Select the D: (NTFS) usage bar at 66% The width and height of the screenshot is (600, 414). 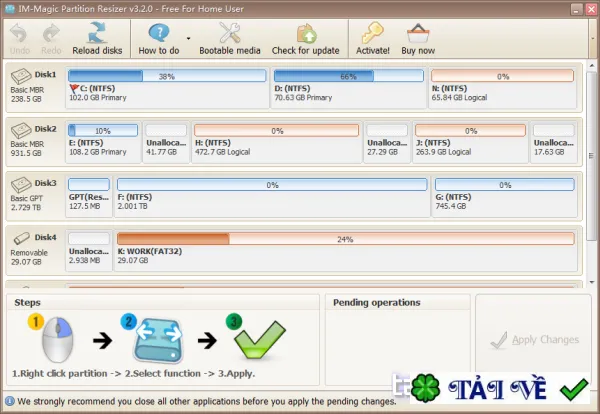(x=349, y=76)
